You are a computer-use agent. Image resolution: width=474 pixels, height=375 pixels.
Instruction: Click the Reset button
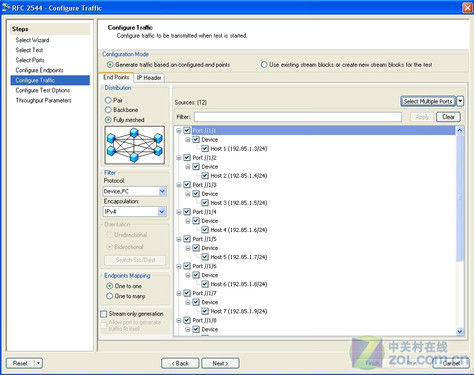point(20,363)
